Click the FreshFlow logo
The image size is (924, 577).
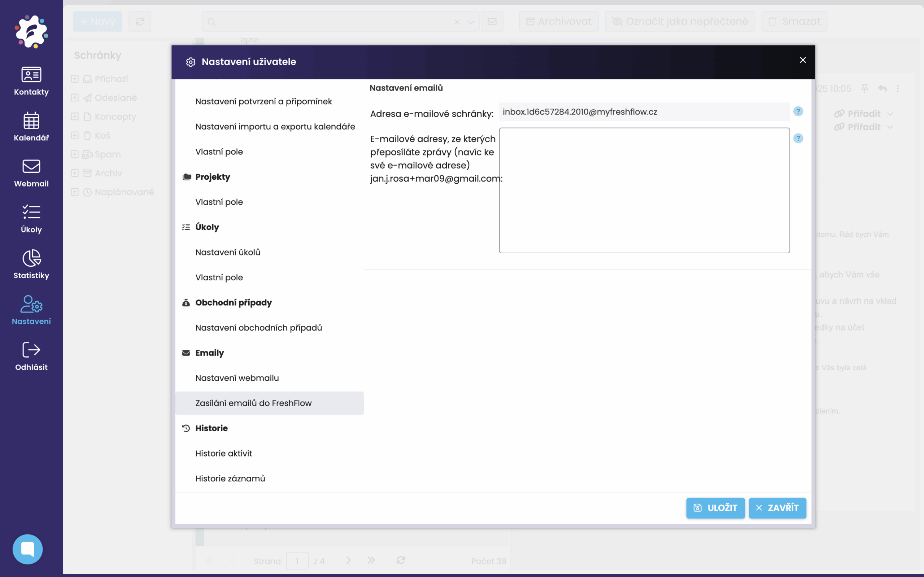[x=31, y=31]
